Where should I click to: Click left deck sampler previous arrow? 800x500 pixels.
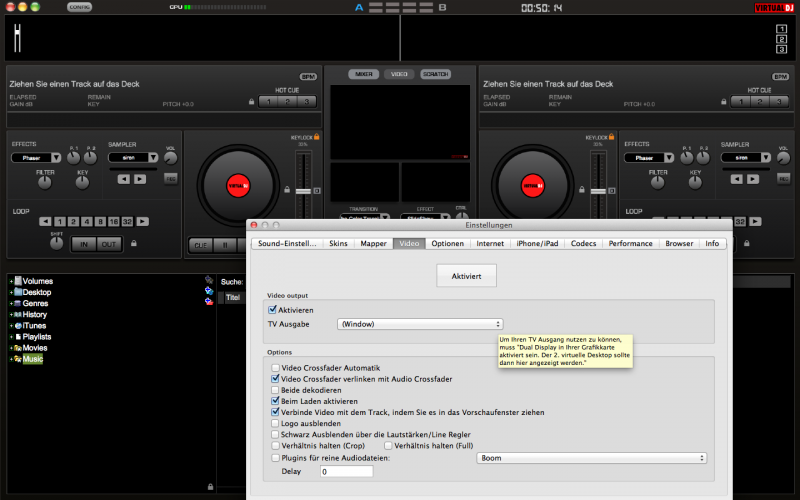[123, 179]
